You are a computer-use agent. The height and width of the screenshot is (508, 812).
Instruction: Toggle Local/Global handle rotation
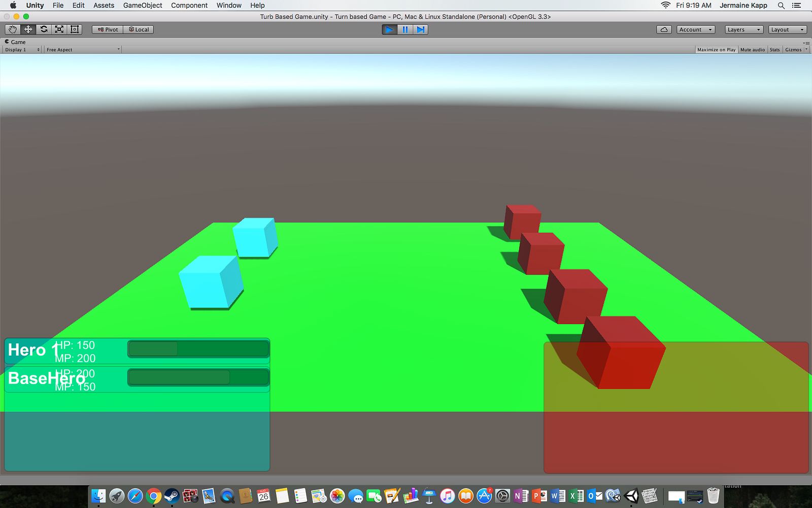click(x=138, y=29)
